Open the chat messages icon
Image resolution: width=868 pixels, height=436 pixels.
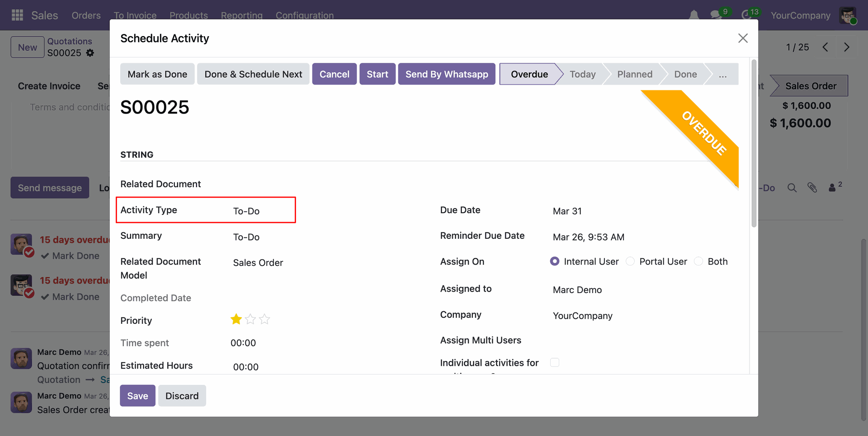coord(716,15)
